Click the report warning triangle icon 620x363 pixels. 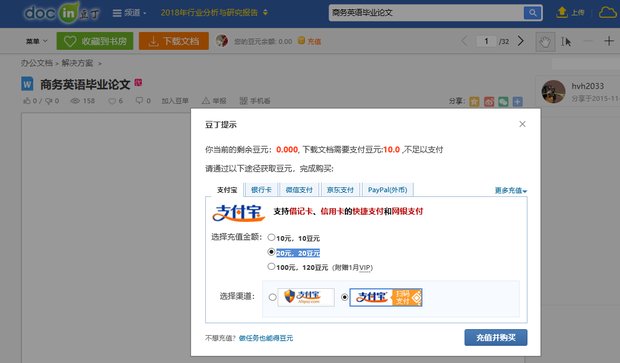206,101
